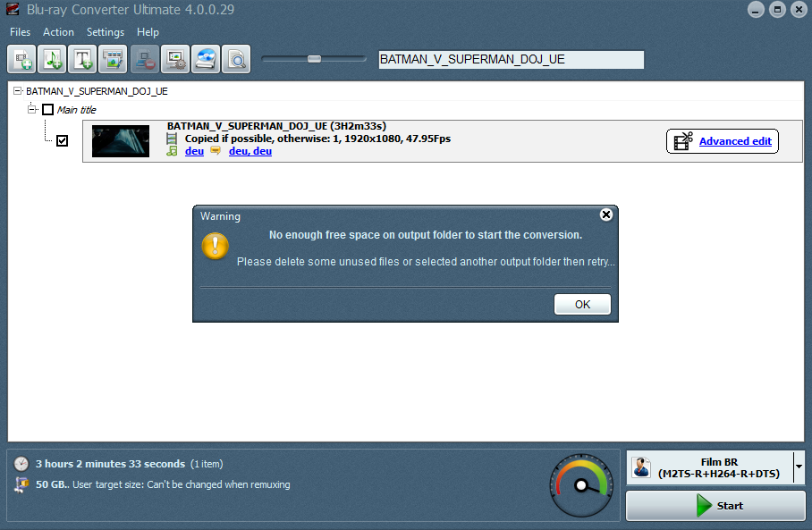Open the Help menu
Viewport: 812px width, 530px height.
tap(148, 32)
